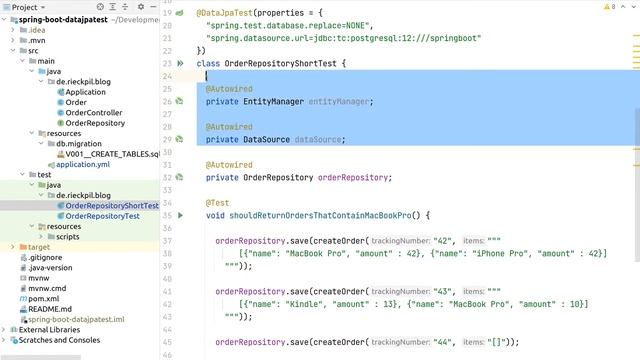Screen dimensions: 640x360
Task: Hide the Project tool window
Action: pyautogui.click(x=153, y=7)
